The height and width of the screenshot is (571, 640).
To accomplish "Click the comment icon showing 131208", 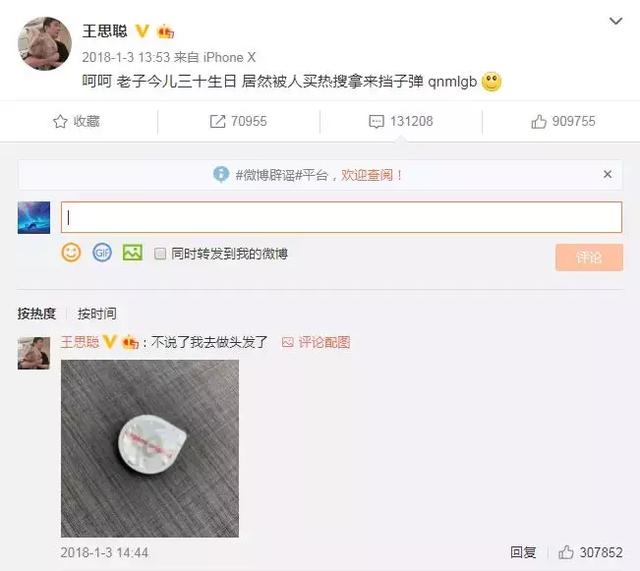I will point(376,121).
